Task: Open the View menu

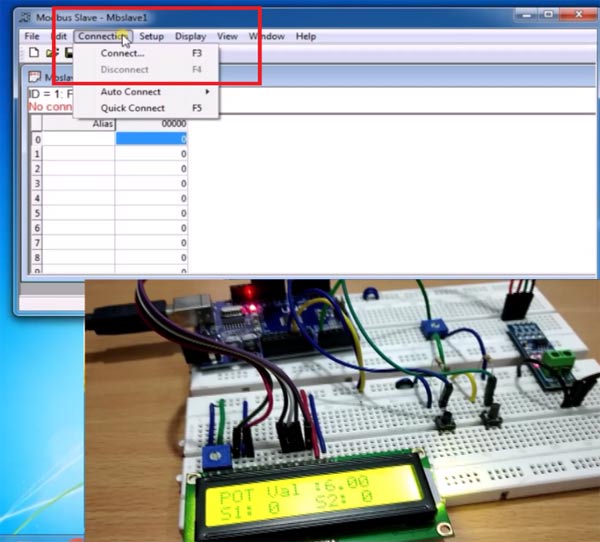Action: (x=227, y=36)
